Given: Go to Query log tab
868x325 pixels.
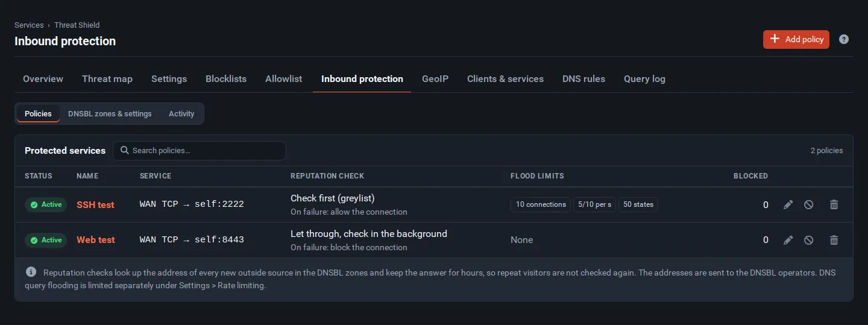Looking at the screenshot, I should [644, 79].
